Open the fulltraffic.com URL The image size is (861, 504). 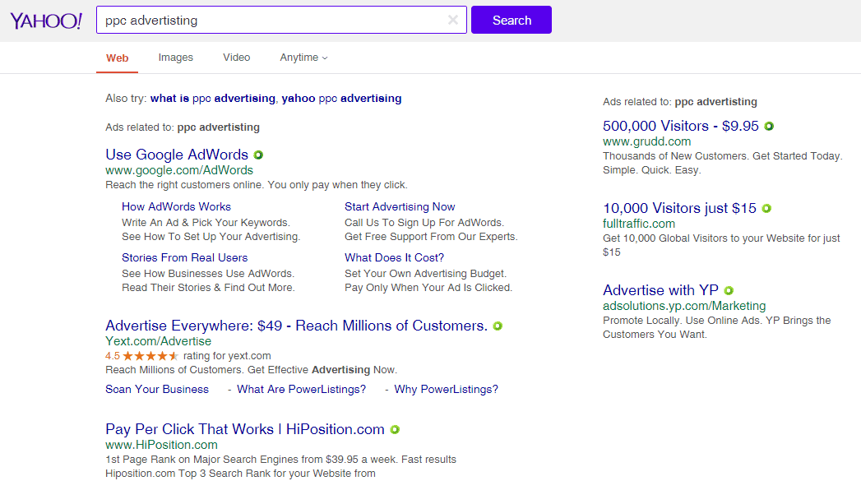pyautogui.click(x=639, y=224)
